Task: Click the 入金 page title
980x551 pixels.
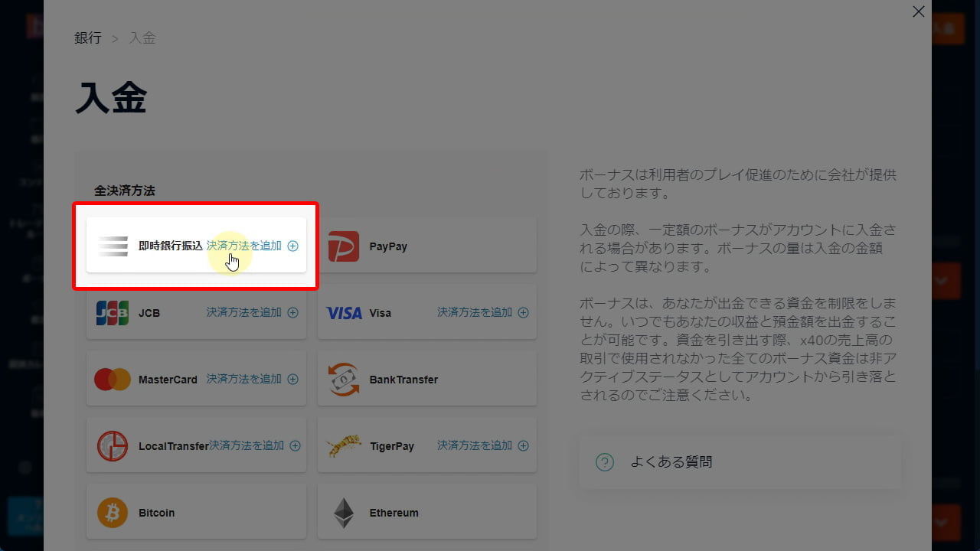Action: pos(111,99)
